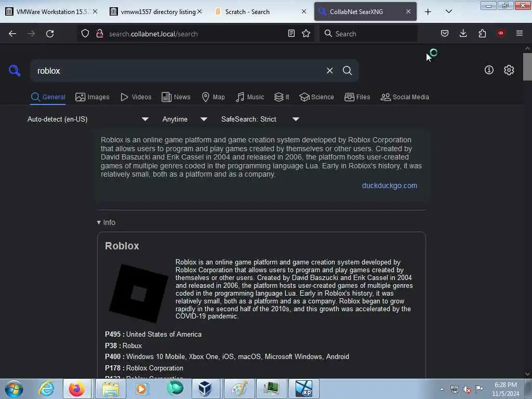Show hidden tray icons arrow
532x399 pixels.
[442, 390]
